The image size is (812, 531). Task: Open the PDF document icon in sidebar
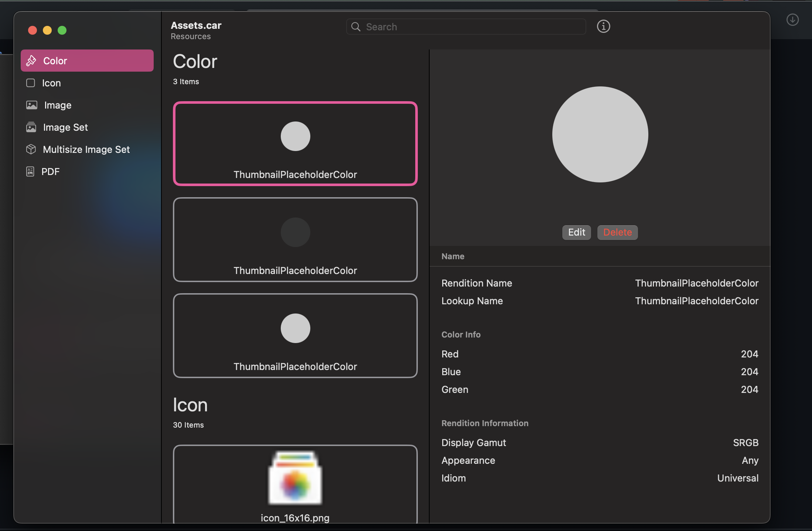(x=30, y=171)
